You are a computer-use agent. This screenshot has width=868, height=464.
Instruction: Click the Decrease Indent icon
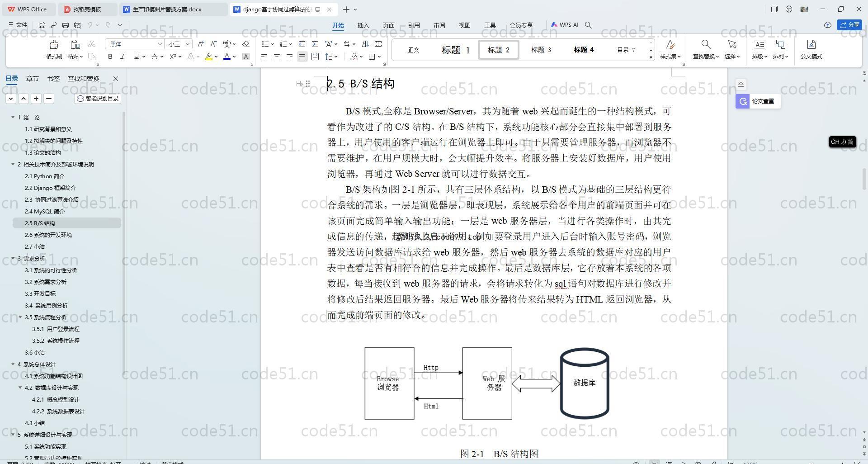coord(302,44)
